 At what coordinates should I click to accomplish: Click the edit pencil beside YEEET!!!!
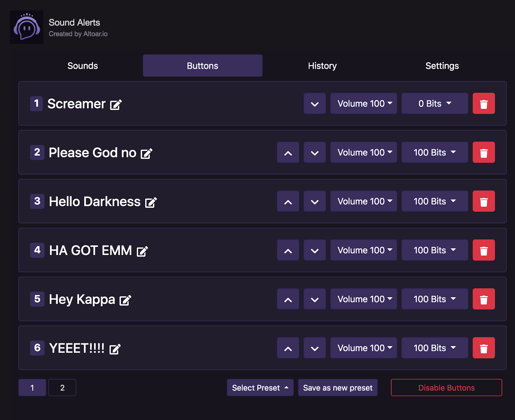click(115, 348)
